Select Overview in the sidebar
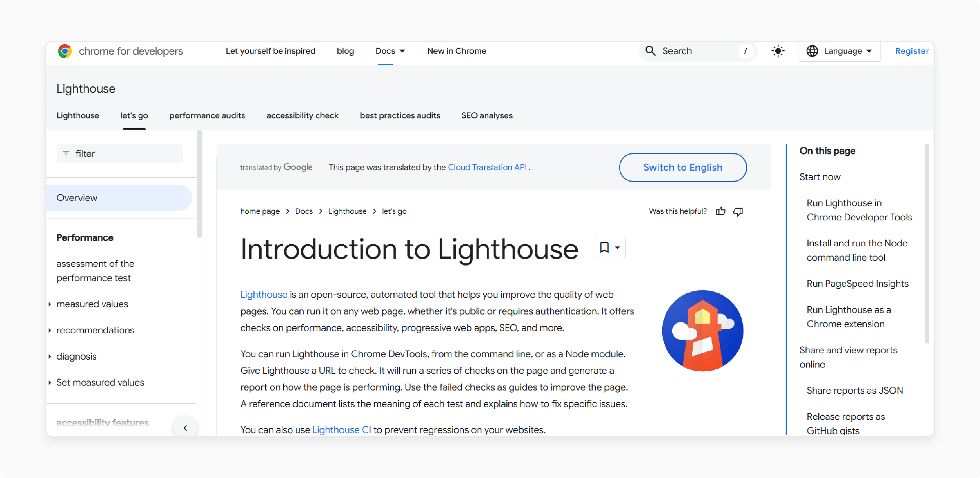Image resolution: width=980 pixels, height=478 pixels. click(119, 198)
